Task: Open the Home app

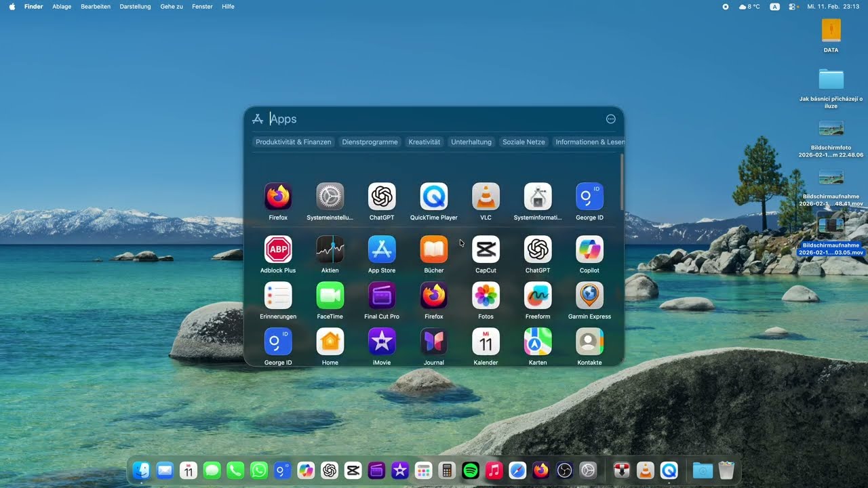Action: [x=330, y=342]
